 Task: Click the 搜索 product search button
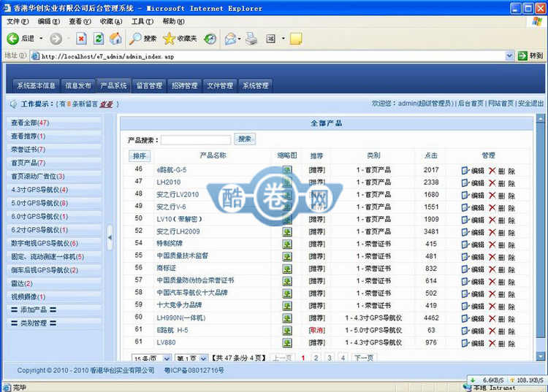click(x=245, y=139)
